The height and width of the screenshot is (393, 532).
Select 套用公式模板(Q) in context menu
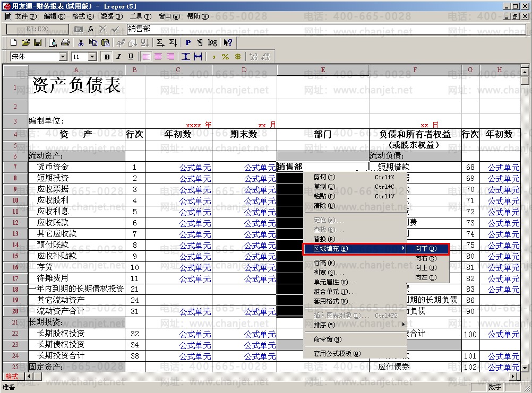pyautogui.click(x=354, y=353)
